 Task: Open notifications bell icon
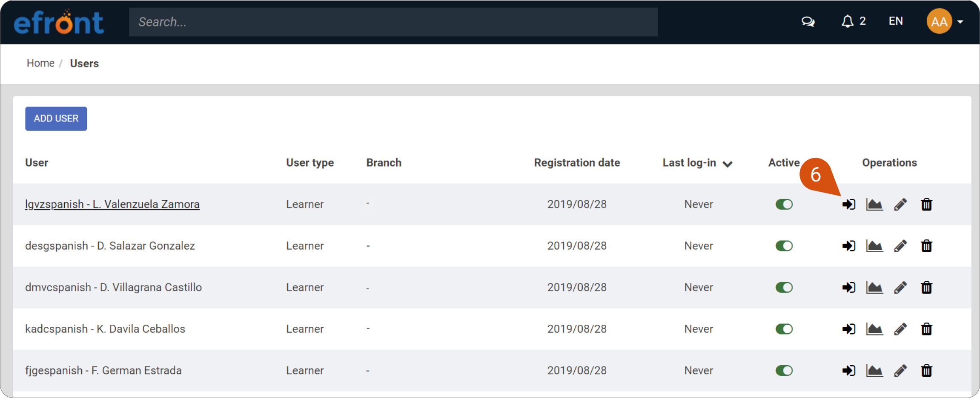click(847, 21)
